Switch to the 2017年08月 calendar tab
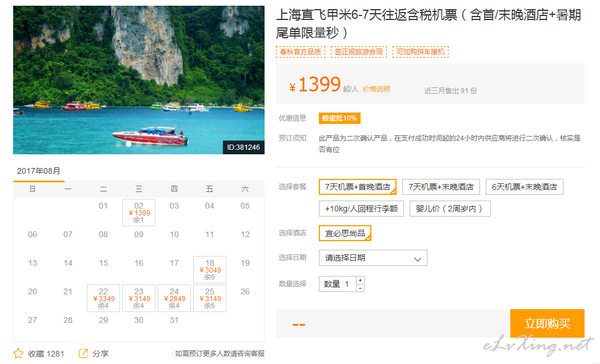The height and width of the screenshot is (364, 600). pos(39,171)
